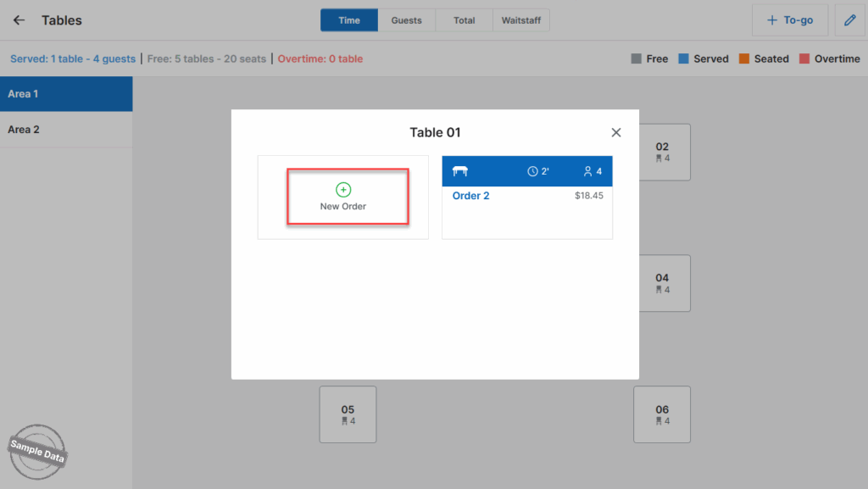Select the Waitstaff view tab

[520, 20]
